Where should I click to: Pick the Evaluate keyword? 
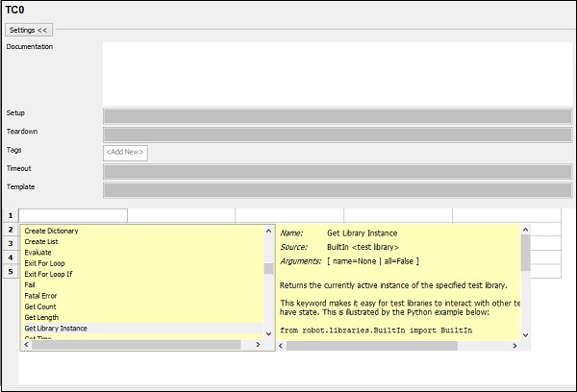tap(38, 253)
